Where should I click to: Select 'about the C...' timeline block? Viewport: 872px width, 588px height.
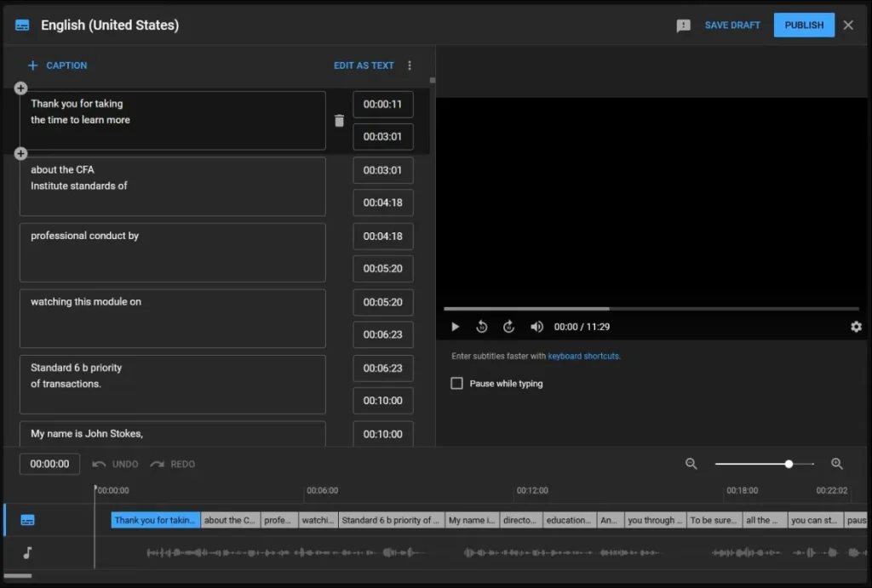230,520
